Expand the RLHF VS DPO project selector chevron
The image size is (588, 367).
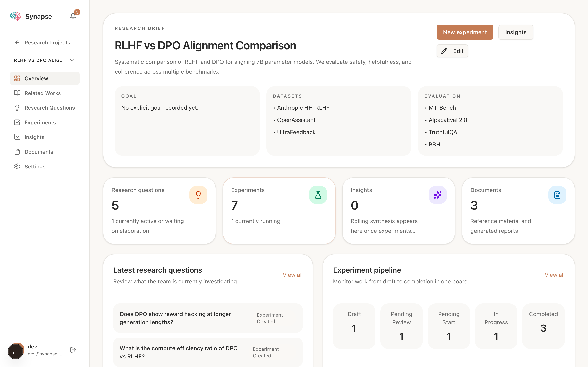pyautogui.click(x=72, y=60)
